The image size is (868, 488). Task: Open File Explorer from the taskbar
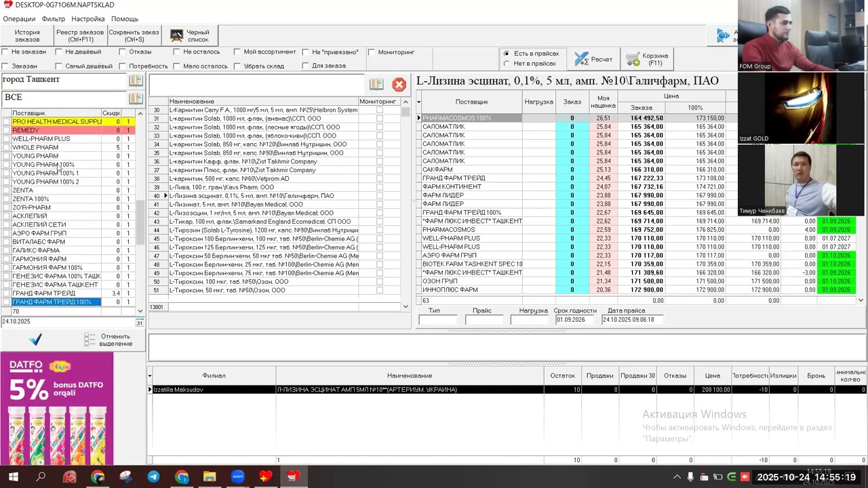tap(210, 477)
